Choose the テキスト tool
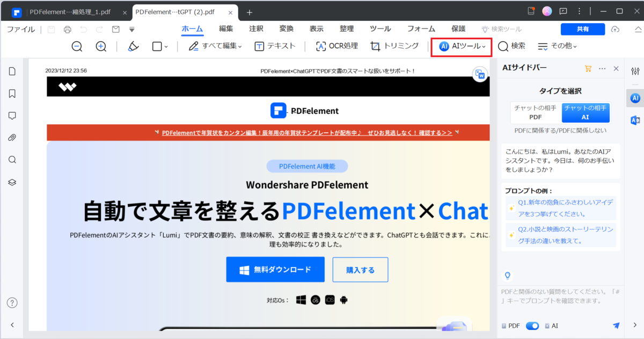This screenshot has width=644, height=339. click(x=275, y=46)
